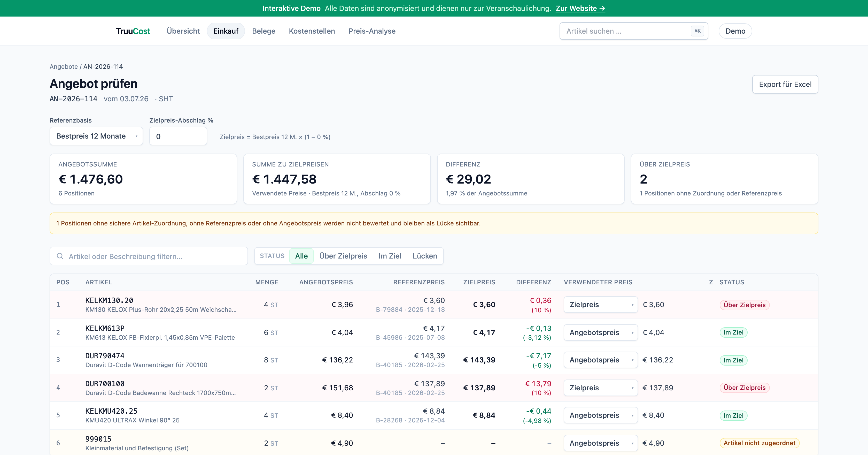Click the MENGE column header

tap(267, 282)
